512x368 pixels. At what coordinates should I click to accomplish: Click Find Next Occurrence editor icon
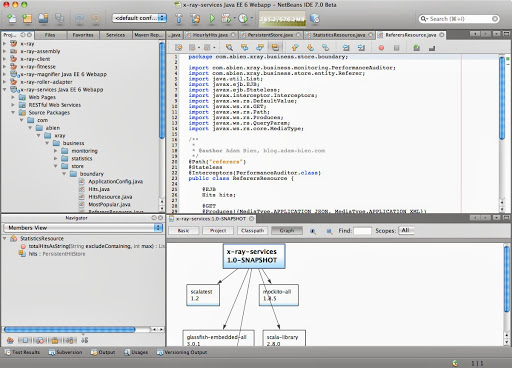260,48
